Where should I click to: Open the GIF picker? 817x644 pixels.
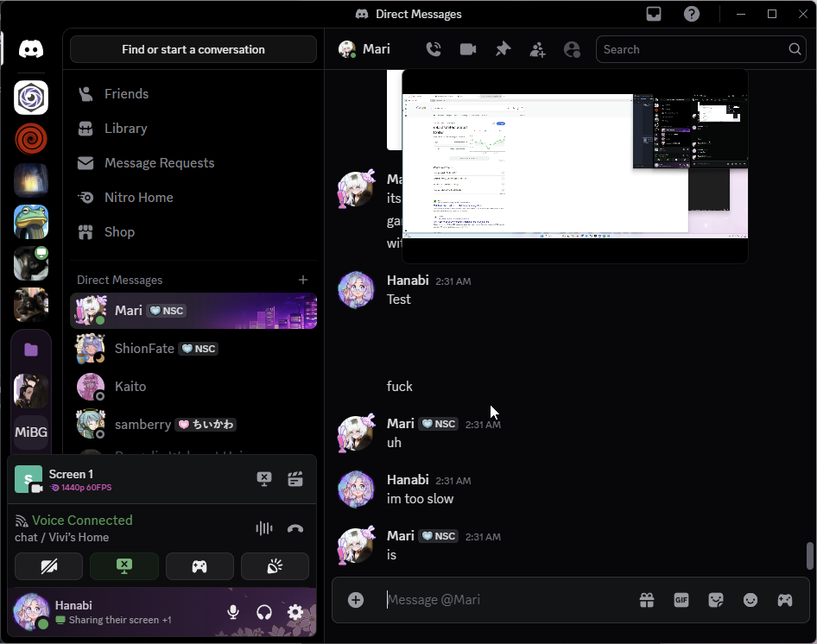[x=681, y=600]
